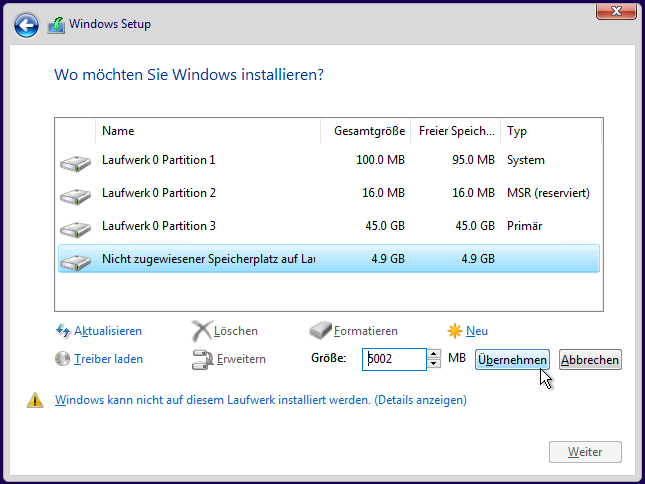Image resolution: width=645 pixels, height=484 pixels.
Task: Click the 100.0 MB total size cell
Action: pos(381,160)
